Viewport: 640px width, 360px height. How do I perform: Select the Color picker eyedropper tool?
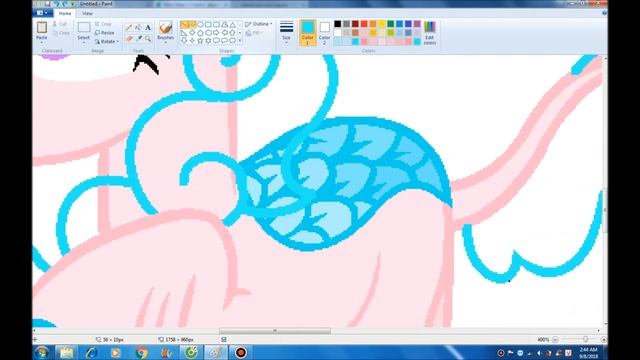click(x=138, y=38)
